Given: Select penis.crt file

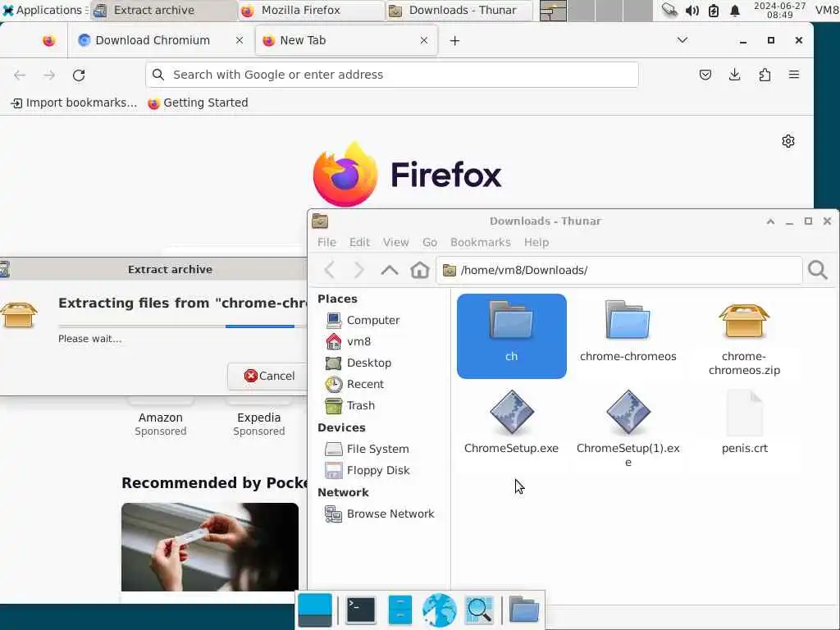Looking at the screenshot, I should 744,423.
